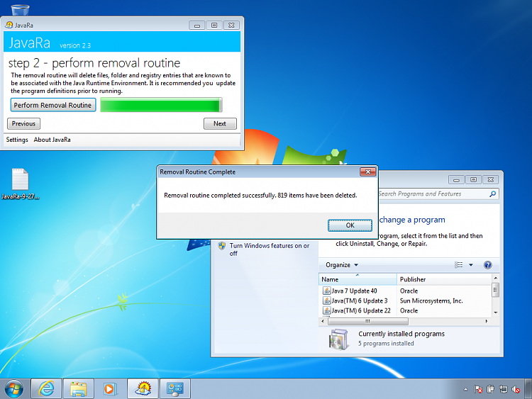The height and width of the screenshot is (399, 532).
Task: Open the Recycle Bin desktop icon
Action: tap(20, 9)
